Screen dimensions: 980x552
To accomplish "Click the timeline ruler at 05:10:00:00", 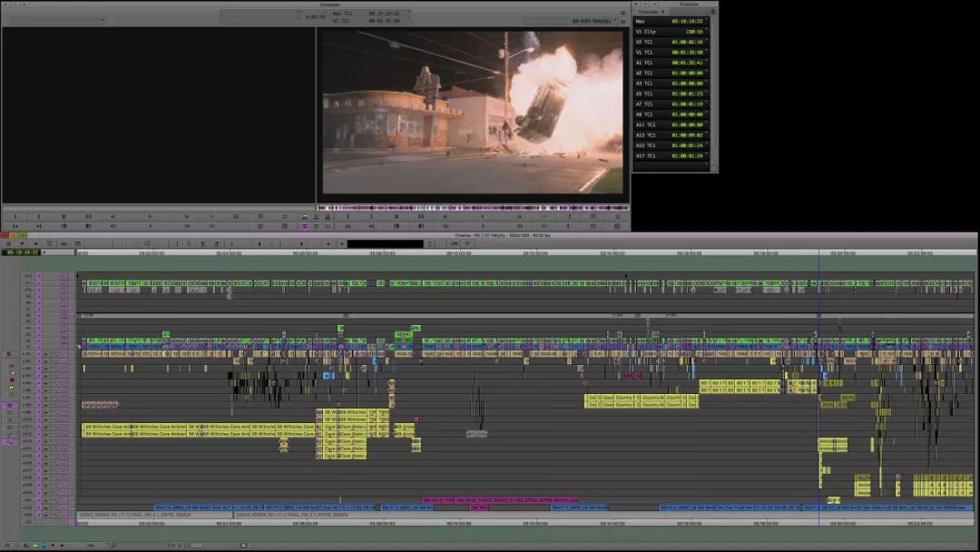I will pos(459,253).
